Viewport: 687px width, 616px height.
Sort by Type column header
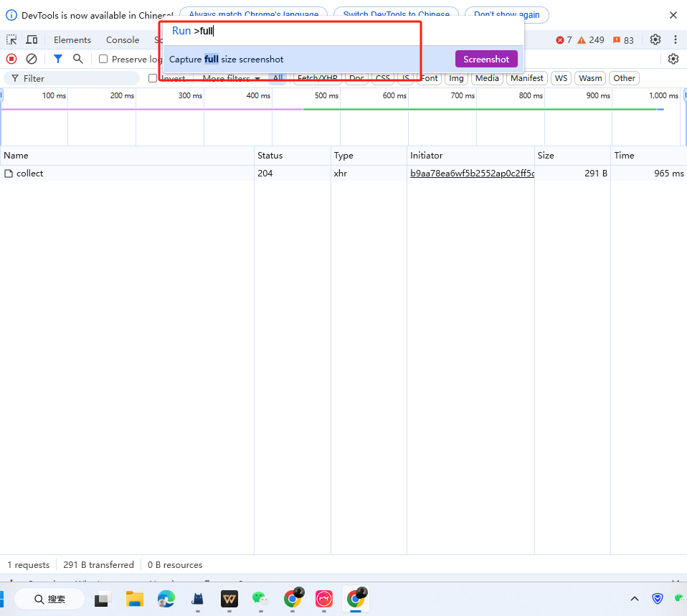pyautogui.click(x=369, y=156)
